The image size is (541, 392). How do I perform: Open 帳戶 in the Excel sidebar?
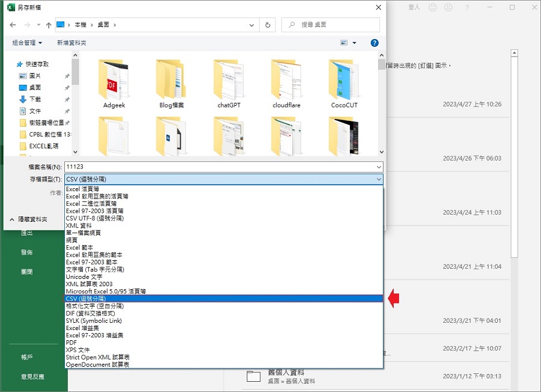point(27,357)
